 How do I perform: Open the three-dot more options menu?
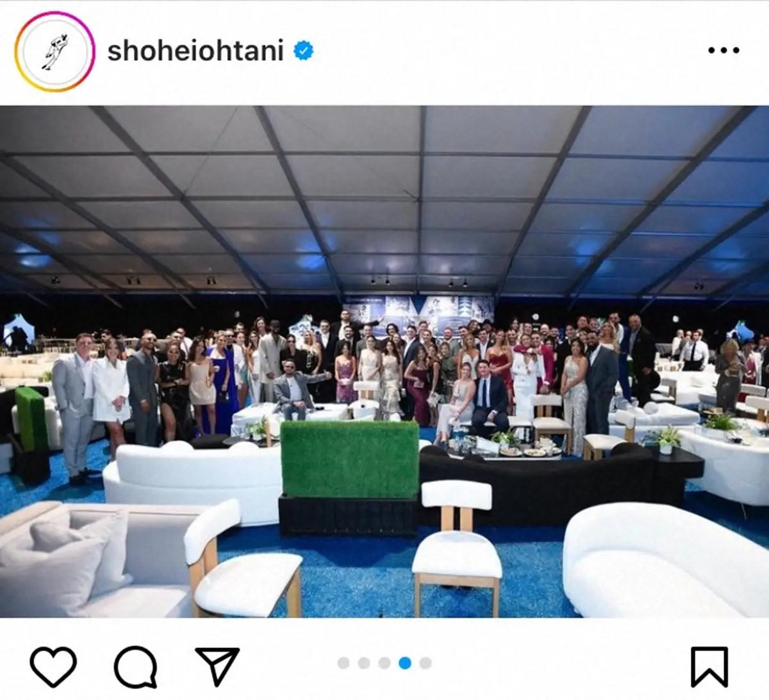click(x=724, y=50)
